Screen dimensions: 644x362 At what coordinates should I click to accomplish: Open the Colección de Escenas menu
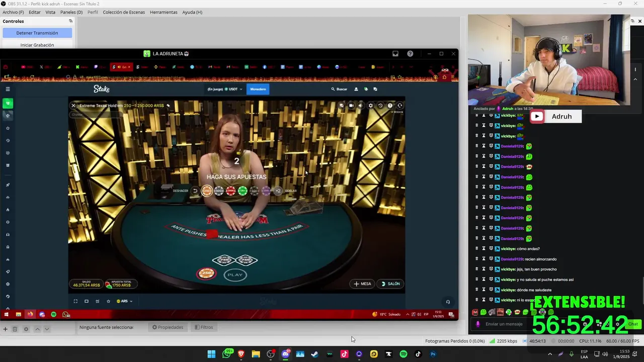(x=124, y=12)
